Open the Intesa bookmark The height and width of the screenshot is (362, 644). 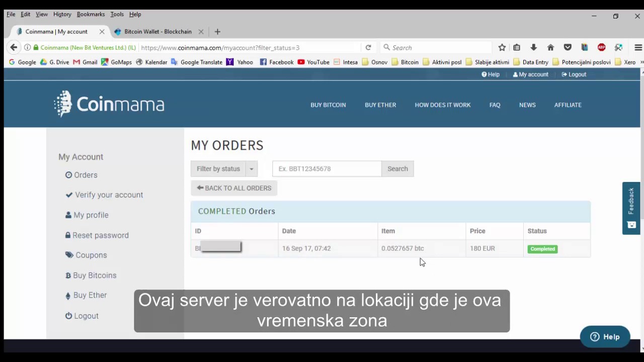coord(346,62)
